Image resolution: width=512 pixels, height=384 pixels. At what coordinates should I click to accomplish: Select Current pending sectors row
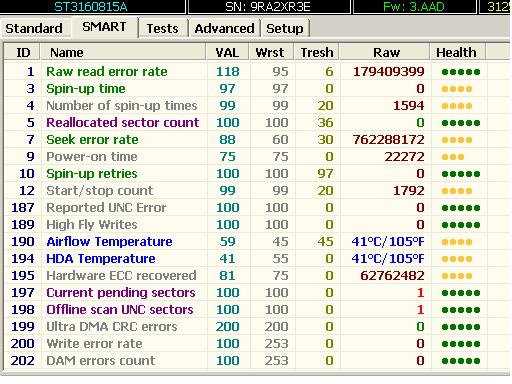pos(257,292)
